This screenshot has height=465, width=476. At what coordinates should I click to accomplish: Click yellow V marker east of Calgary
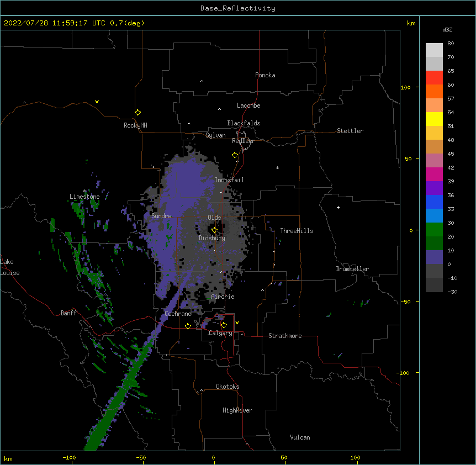click(x=237, y=323)
